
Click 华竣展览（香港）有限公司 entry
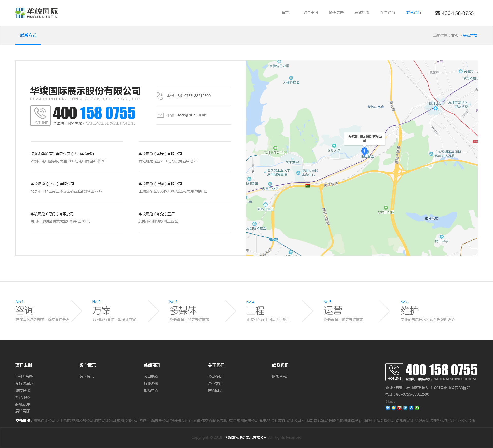[x=160, y=154]
